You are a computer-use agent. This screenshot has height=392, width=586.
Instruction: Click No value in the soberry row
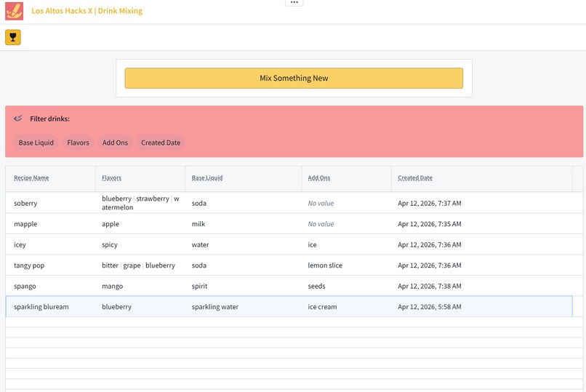point(321,204)
